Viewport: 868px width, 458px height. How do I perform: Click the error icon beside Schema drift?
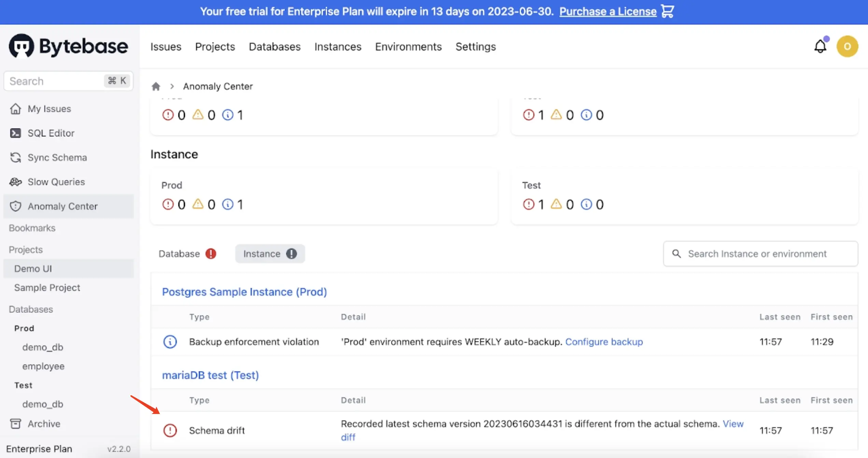170,430
